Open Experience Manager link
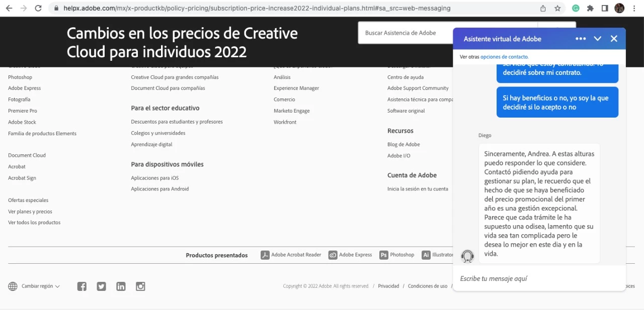This screenshot has width=644, height=310. 296,88
